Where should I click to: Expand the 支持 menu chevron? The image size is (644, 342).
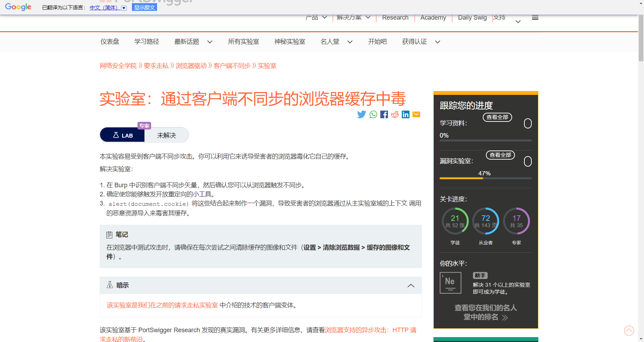[518, 21]
